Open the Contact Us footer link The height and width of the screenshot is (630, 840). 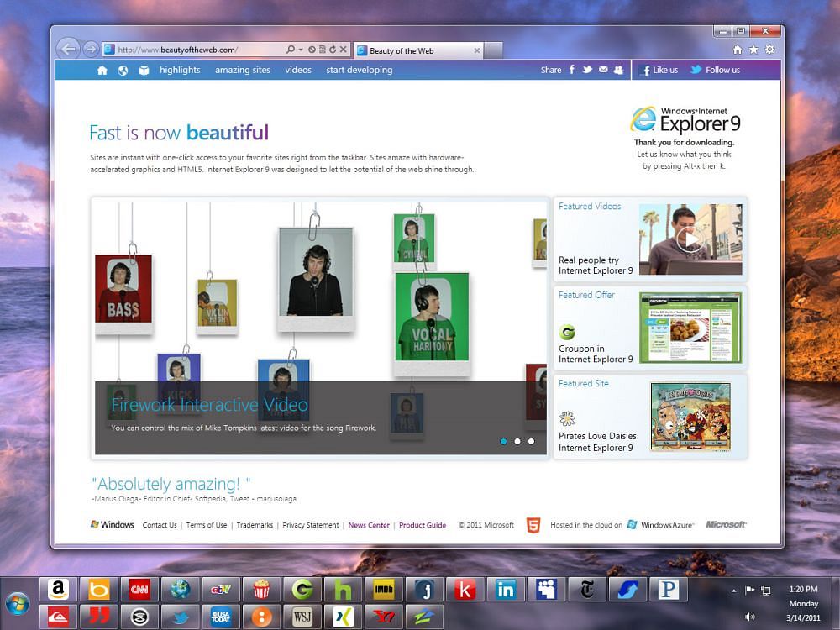point(160,525)
